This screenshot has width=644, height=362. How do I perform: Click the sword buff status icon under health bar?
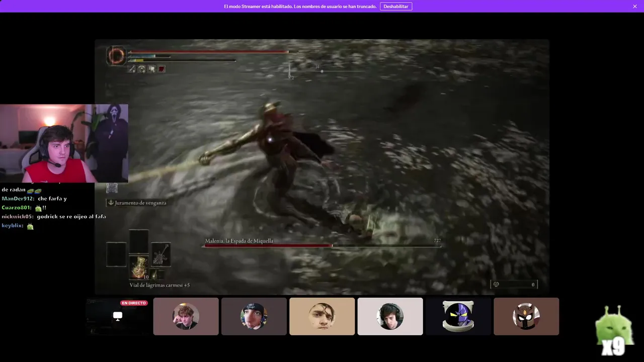pos(132,69)
